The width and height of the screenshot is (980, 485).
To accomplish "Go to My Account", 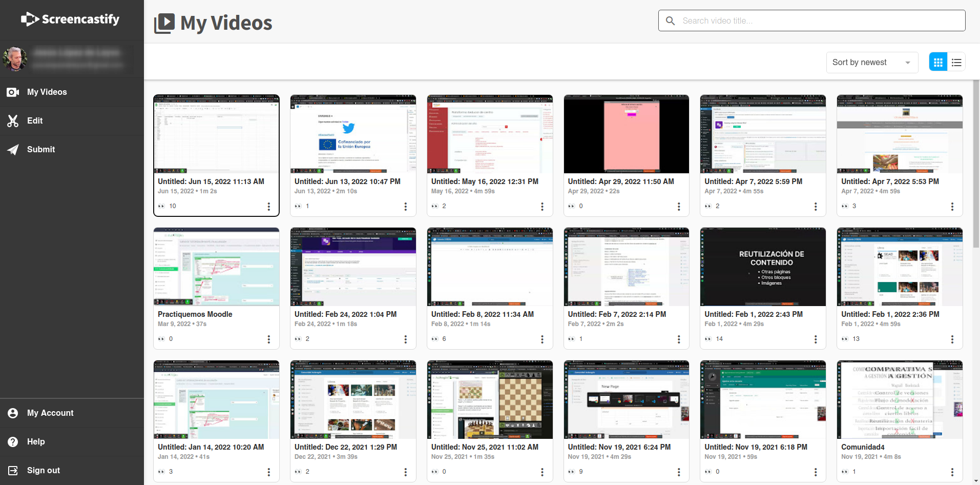I will point(72,413).
